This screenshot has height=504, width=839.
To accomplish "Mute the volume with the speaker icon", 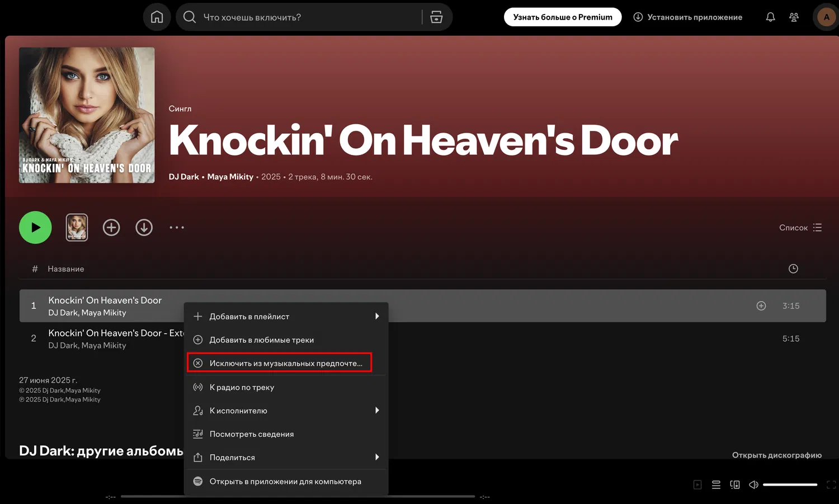I will (x=753, y=485).
